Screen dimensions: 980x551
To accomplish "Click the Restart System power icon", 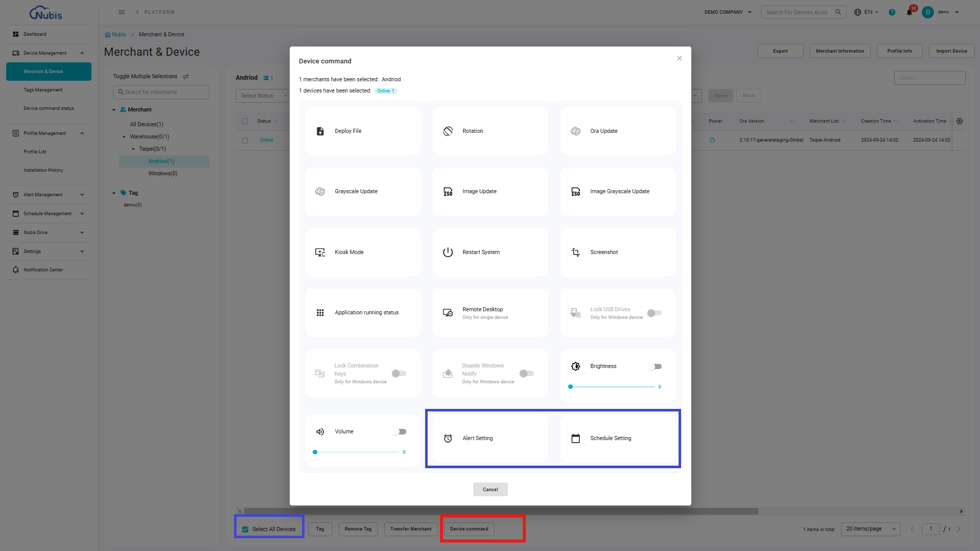I will 448,252.
